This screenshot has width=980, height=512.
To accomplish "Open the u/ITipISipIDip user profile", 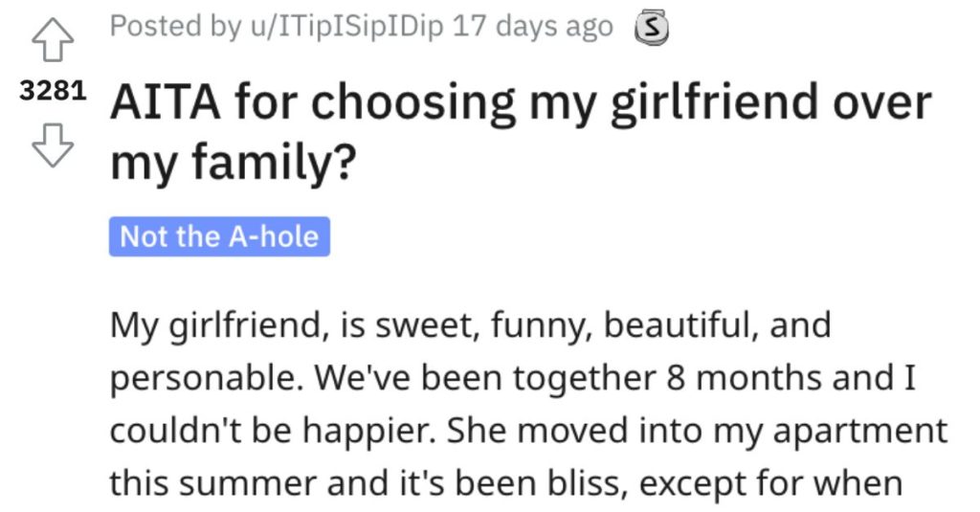I will pos(346,26).
